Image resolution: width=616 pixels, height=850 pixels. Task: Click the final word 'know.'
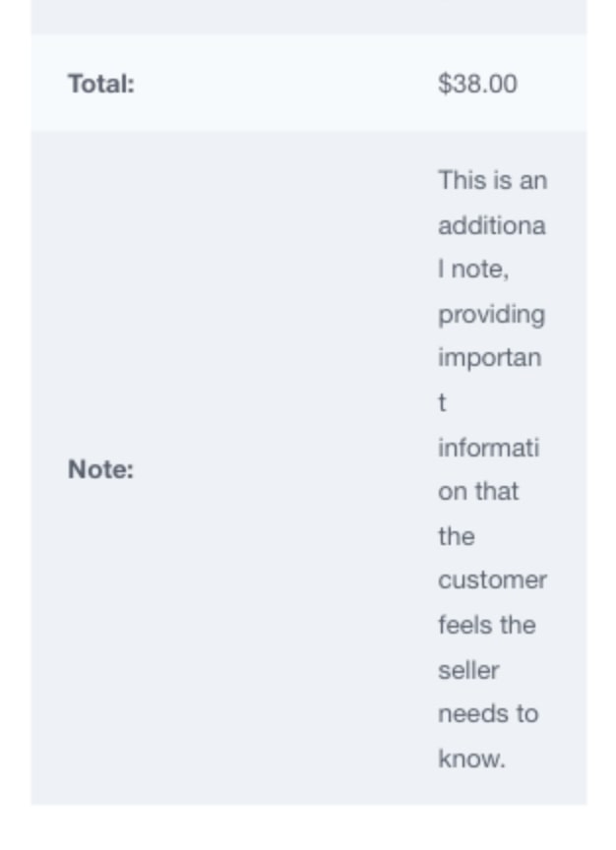(471, 759)
